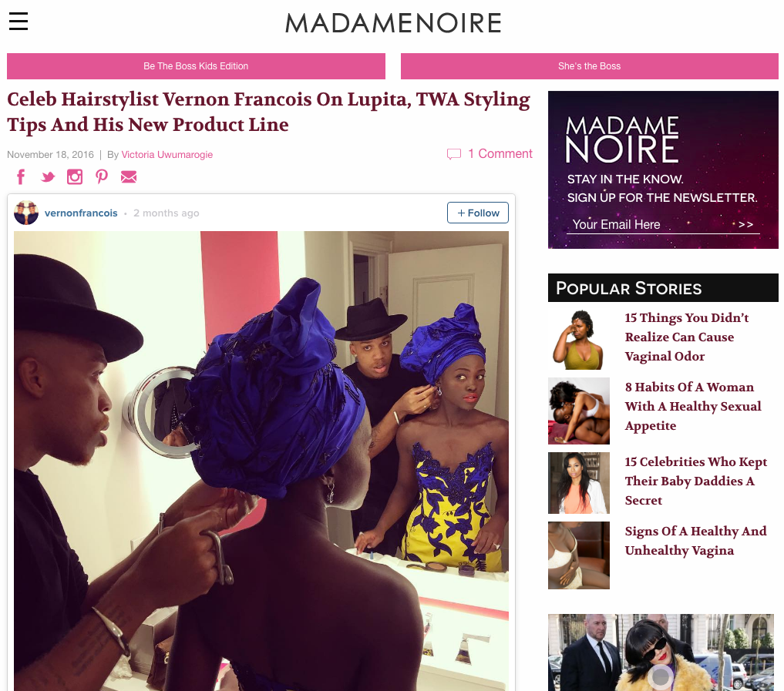Open Be The Boss Kids Edition tab
The width and height of the screenshot is (784, 691).
pyautogui.click(x=196, y=66)
